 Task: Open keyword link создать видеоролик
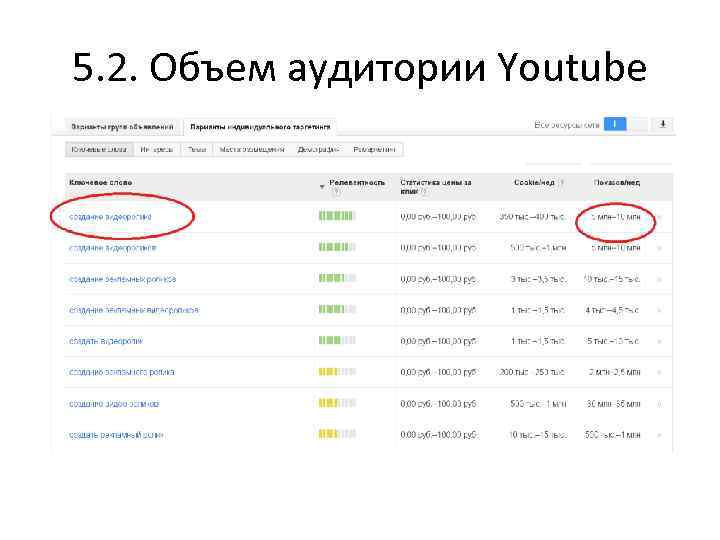pyautogui.click(x=106, y=341)
